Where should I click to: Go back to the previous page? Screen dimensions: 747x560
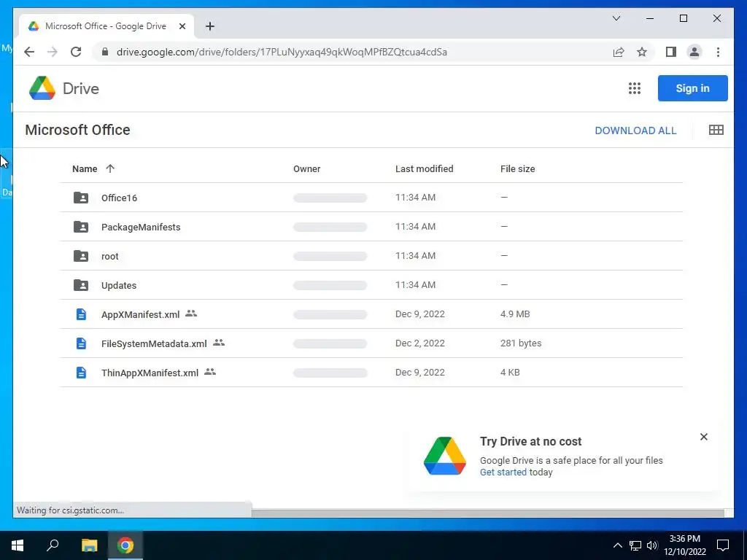click(29, 52)
